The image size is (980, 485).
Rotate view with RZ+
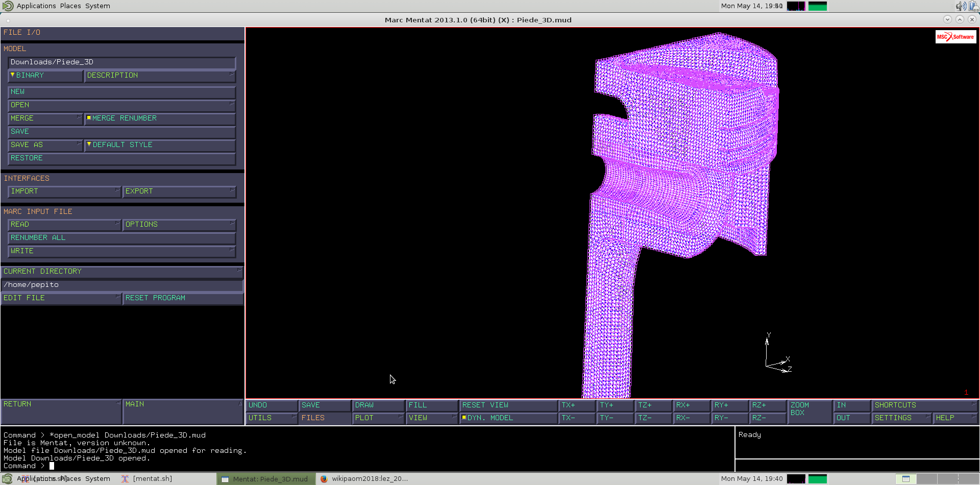tap(768, 405)
